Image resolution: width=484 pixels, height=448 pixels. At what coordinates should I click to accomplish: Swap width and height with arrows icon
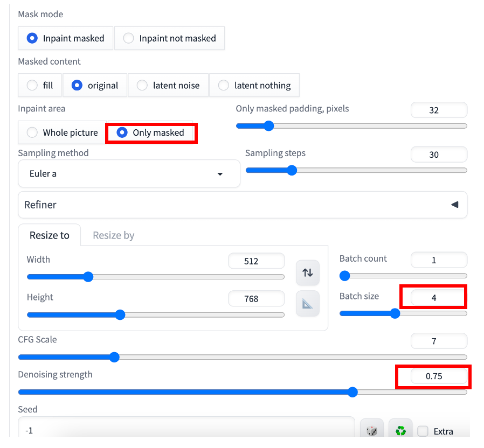(307, 272)
